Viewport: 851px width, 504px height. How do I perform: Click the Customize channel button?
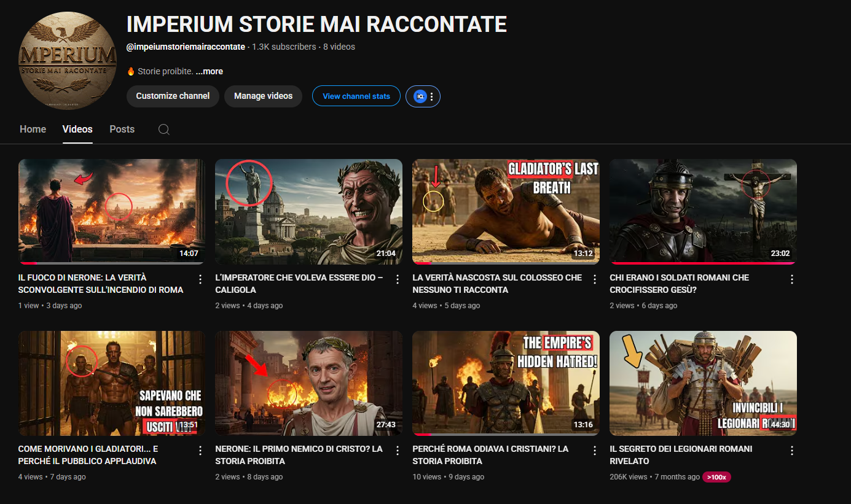coord(173,96)
